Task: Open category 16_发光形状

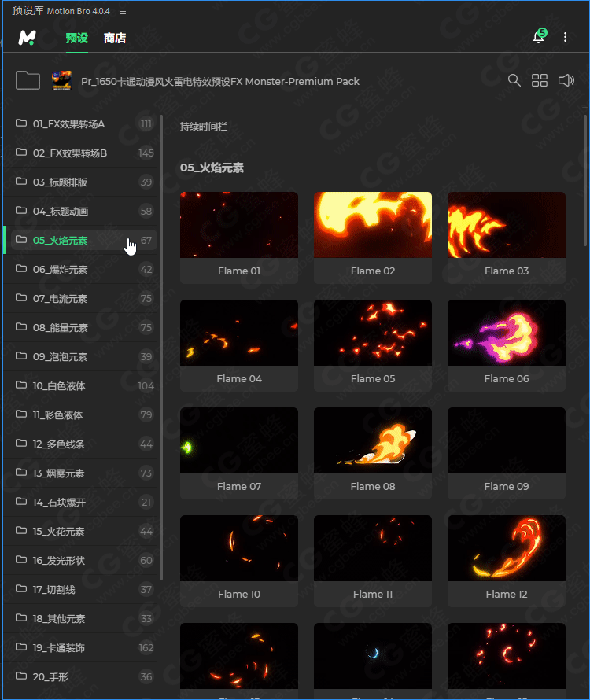Action: pyautogui.click(x=81, y=561)
